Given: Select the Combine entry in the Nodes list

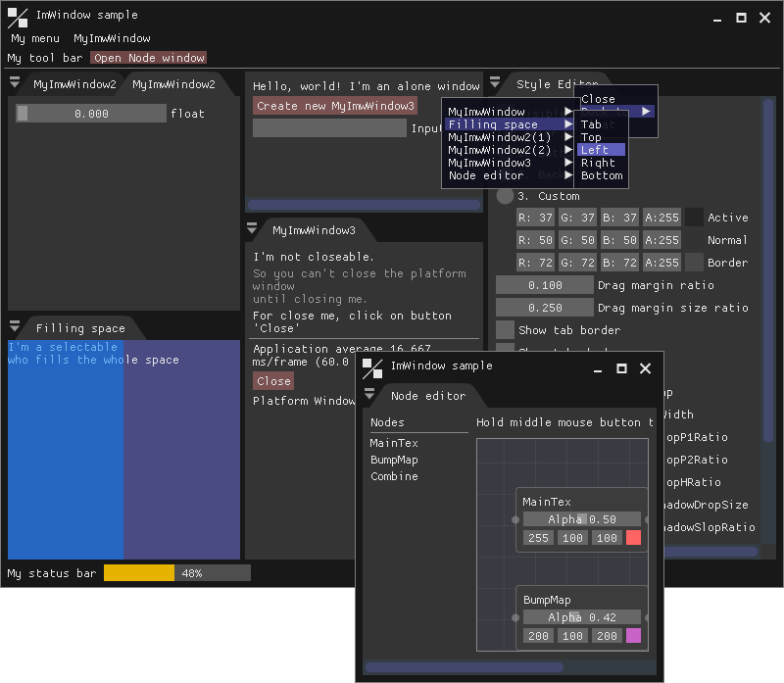Looking at the screenshot, I should (x=394, y=476).
